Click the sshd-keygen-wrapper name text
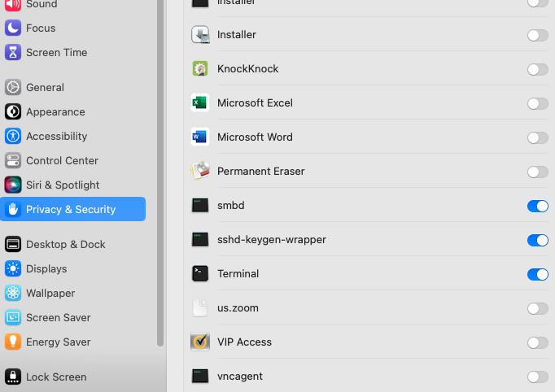This screenshot has width=555, height=392. pyautogui.click(x=272, y=240)
